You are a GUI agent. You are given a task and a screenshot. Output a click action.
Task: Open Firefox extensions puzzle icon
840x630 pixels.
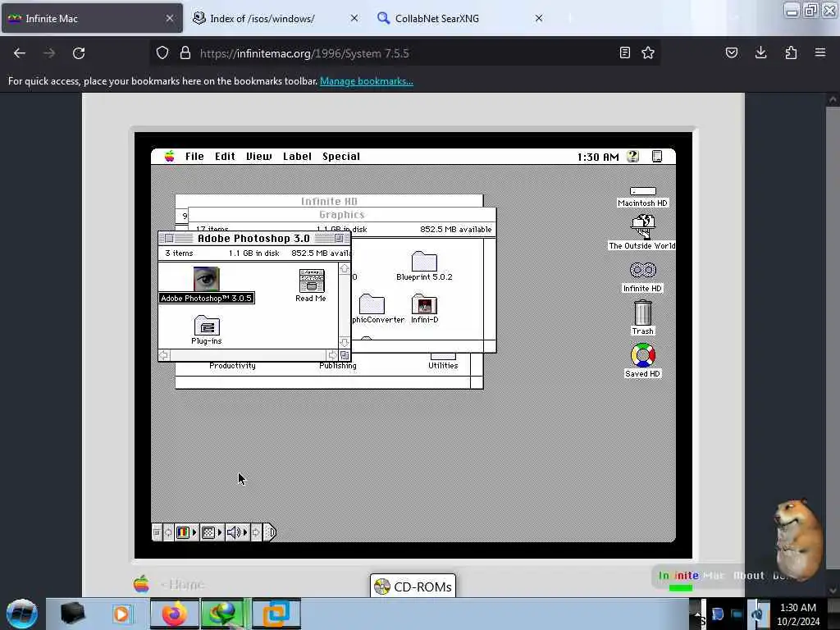(x=791, y=52)
